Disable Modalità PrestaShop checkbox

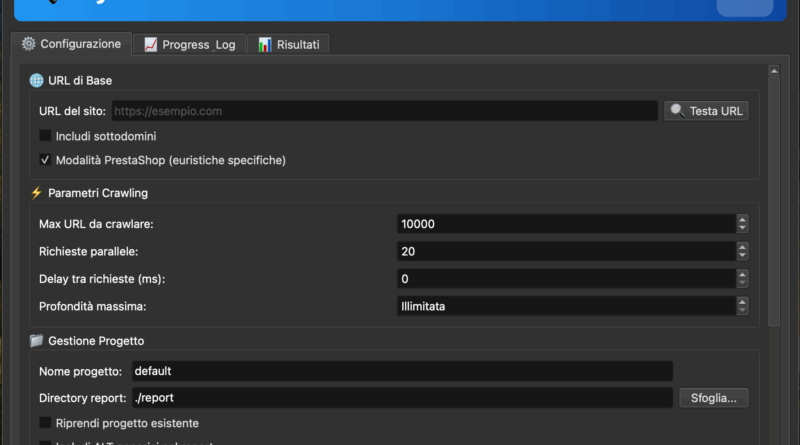coord(45,160)
